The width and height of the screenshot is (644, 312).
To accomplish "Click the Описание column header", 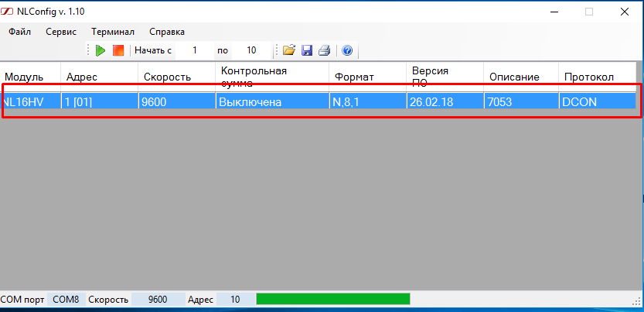I will 521,77.
